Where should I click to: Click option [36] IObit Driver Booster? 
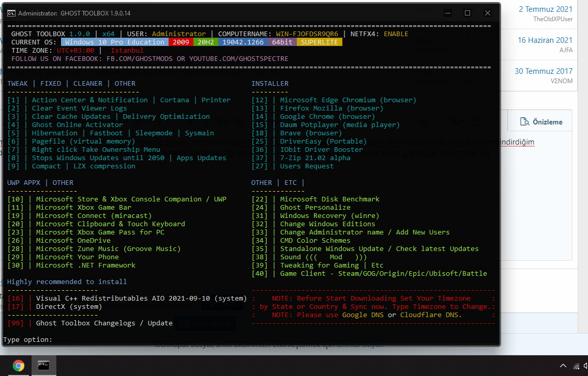tap(307, 149)
